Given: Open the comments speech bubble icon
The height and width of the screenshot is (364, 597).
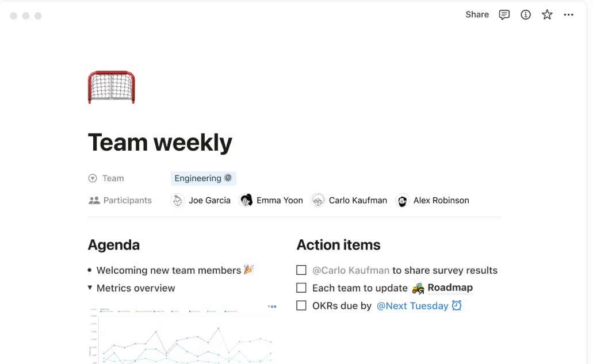Looking at the screenshot, I should tap(504, 15).
